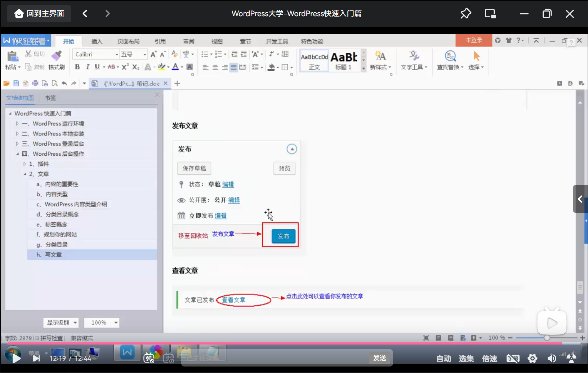Select the 标题 1 style
Screen dimensions: 588x373
click(344, 61)
